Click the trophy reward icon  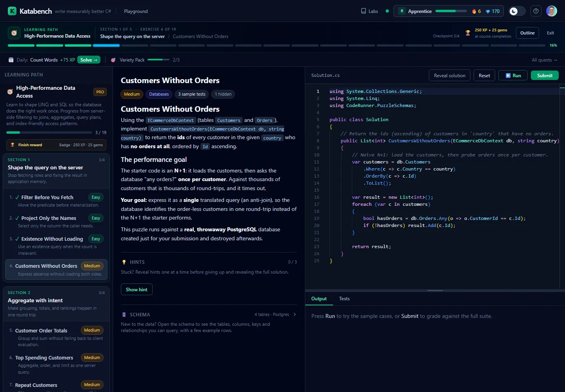tap(468, 33)
